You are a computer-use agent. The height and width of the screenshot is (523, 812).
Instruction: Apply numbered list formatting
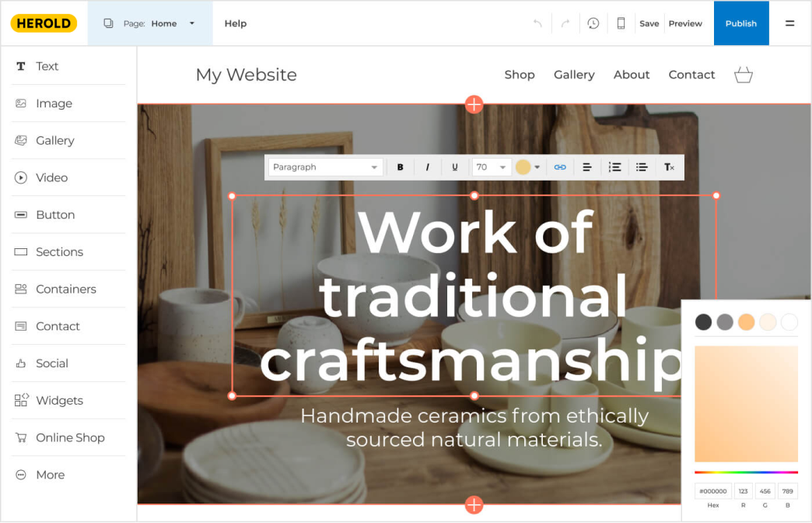(614, 167)
